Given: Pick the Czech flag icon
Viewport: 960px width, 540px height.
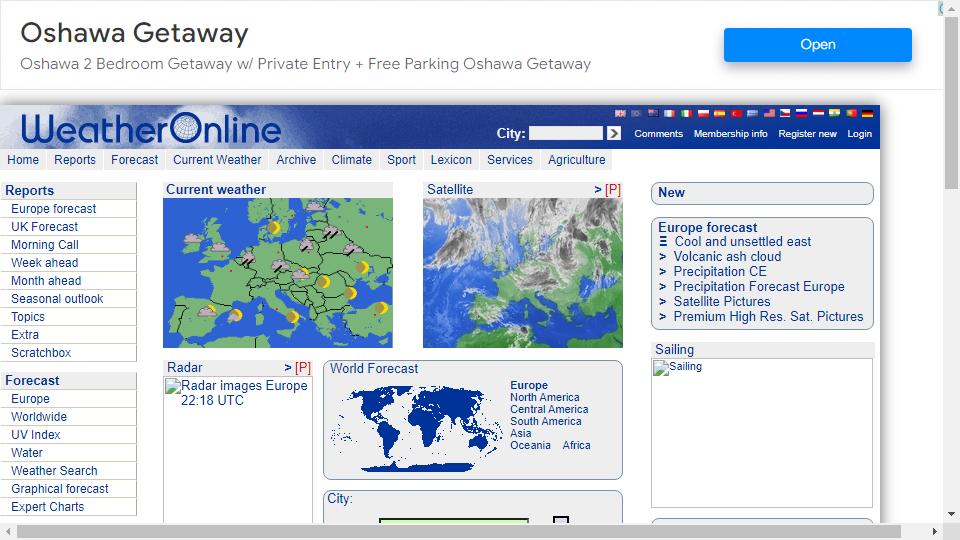Looking at the screenshot, I should (x=785, y=113).
